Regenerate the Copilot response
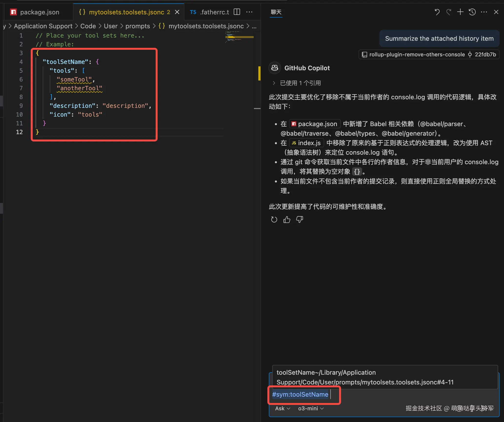 (274, 220)
